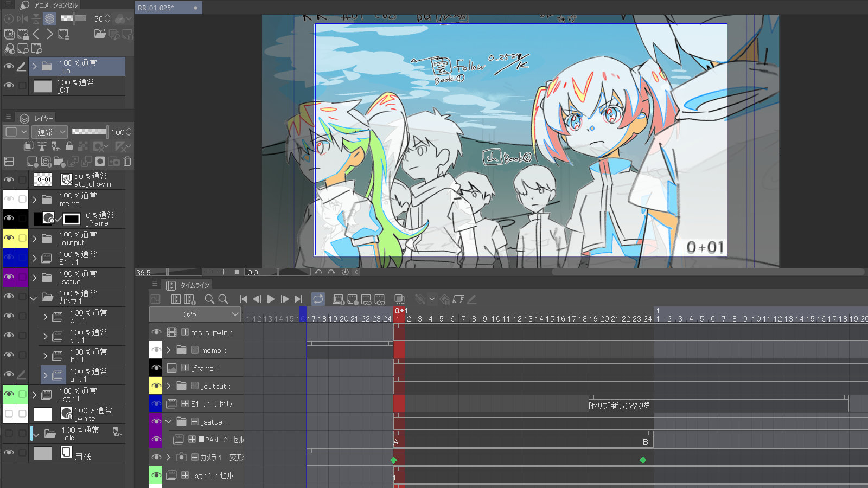Delete the selected layer with trash icon

pyautogui.click(x=127, y=162)
